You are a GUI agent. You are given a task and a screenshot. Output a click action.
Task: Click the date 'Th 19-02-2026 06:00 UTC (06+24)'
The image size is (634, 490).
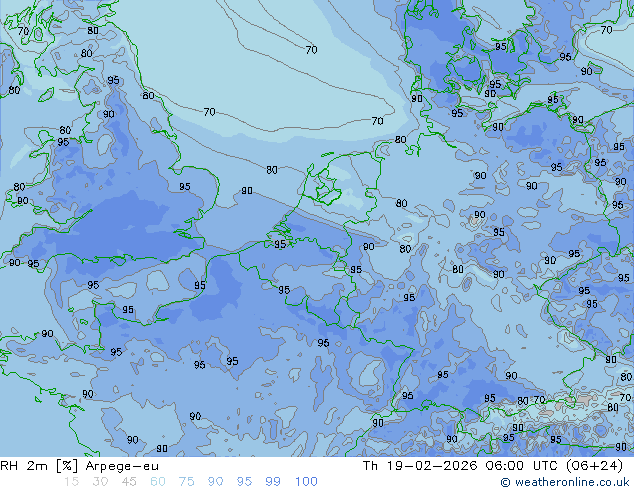(x=493, y=466)
